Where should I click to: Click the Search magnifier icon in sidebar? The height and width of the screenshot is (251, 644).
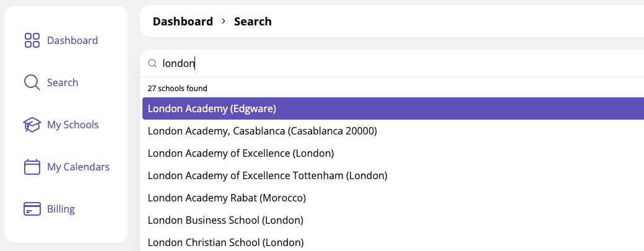pyautogui.click(x=32, y=82)
